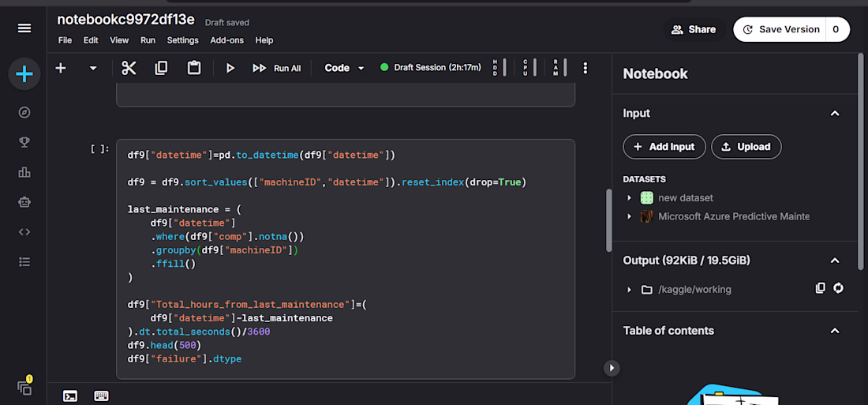This screenshot has width=868, height=405.
Task: Collapse Table of contents chevron
Action: 835,331
